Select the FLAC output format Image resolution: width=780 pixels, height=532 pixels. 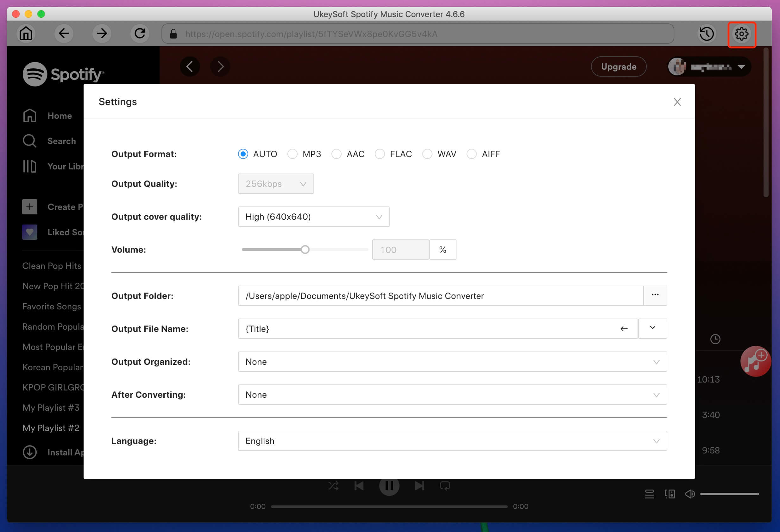click(x=379, y=154)
